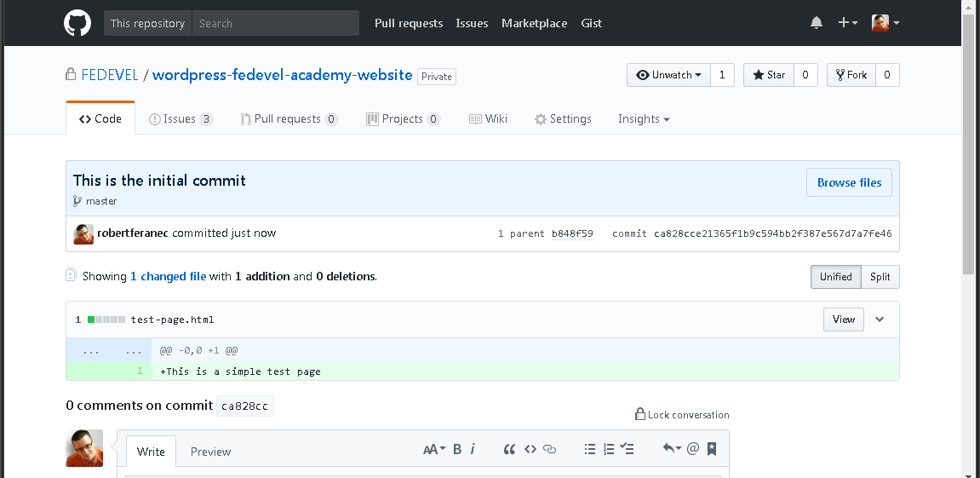Viewport: 980px width, 478px height.
Task: Collapse the test-page.html diff chevron
Action: [880, 320]
